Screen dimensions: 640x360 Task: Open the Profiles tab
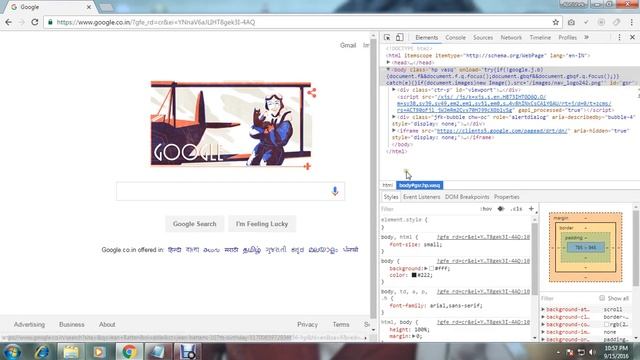coord(567,37)
